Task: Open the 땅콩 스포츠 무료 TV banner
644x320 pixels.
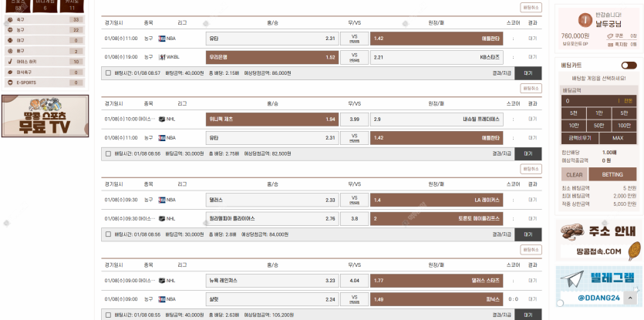Action: point(45,116)
